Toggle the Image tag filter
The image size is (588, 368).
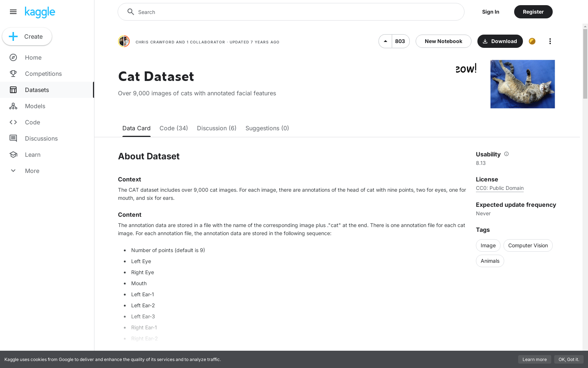pyautogui.click(x=488, y=245)
